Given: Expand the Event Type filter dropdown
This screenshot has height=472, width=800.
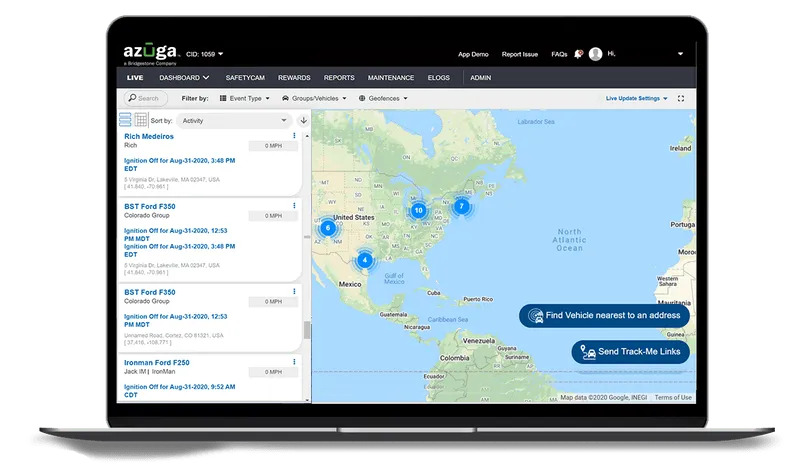Looking at the screenshot, I should [x=243, y=99].
